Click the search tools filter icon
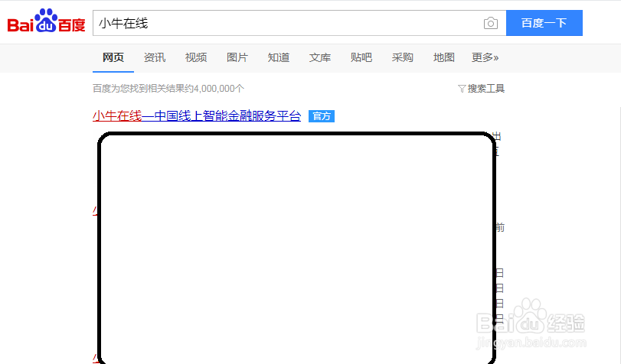 tap(462, 89)
